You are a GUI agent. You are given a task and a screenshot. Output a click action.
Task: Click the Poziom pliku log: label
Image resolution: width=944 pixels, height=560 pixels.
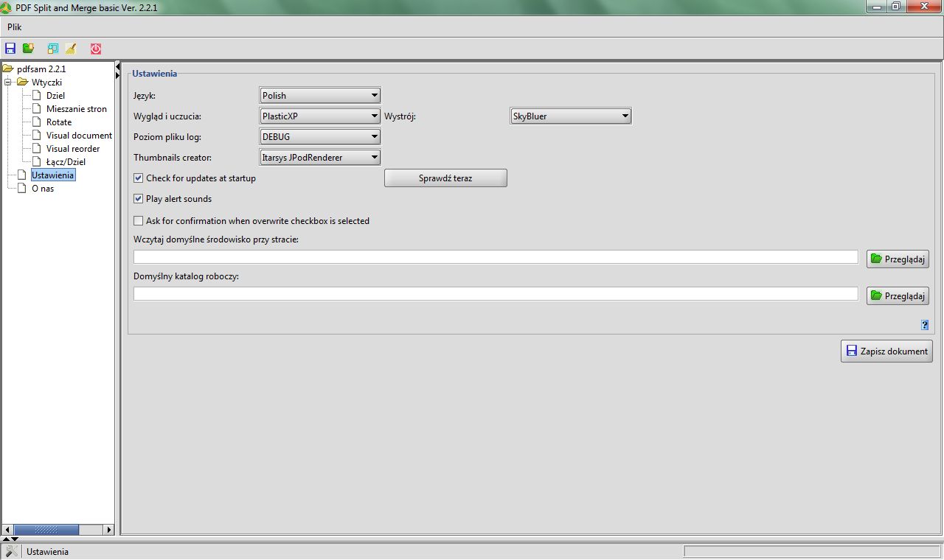[x=167, y=137]
